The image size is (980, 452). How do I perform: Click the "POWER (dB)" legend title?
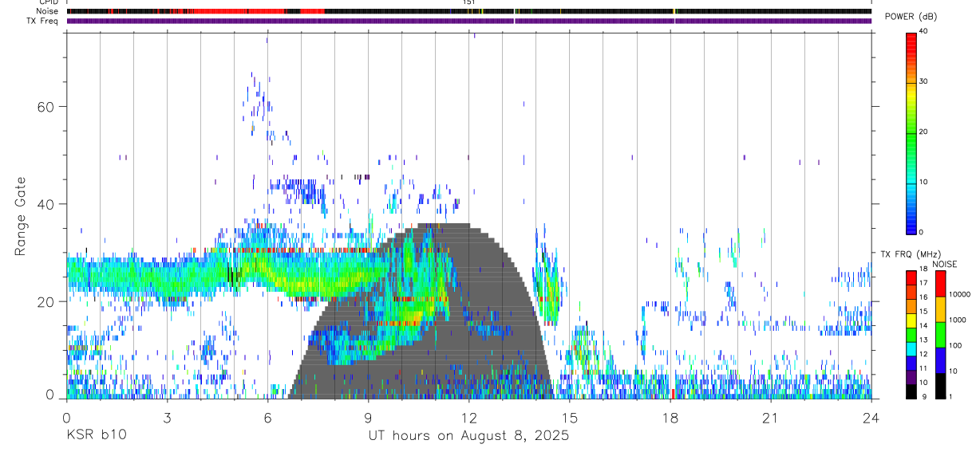pyautogui.click(x=911, y=18)
